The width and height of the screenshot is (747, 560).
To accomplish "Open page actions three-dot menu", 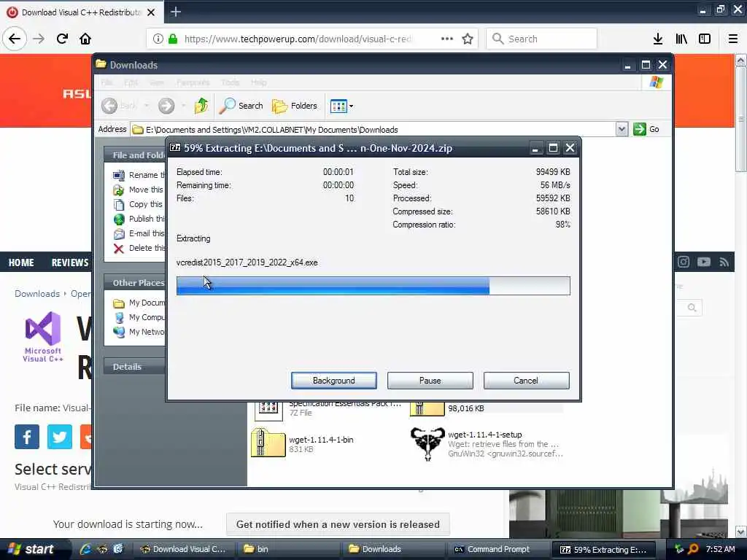I will click(x=447, y=39).
